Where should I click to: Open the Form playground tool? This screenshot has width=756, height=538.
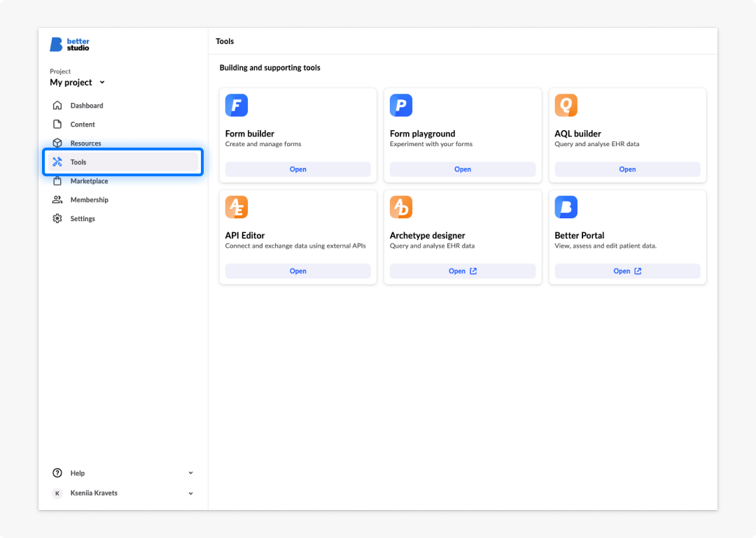463,169
